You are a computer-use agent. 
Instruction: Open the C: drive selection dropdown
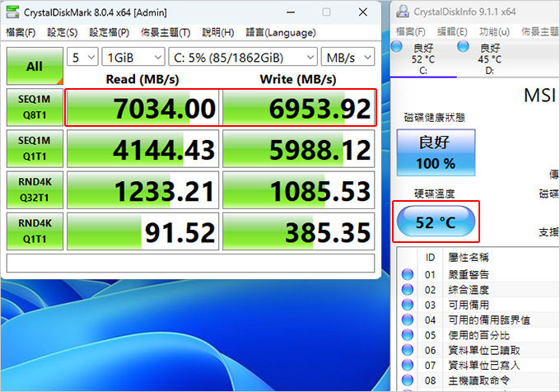(x=243, y=57)
